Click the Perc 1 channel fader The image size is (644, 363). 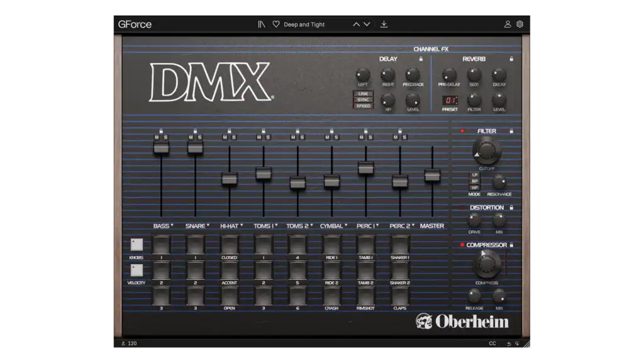click(365, 168)
